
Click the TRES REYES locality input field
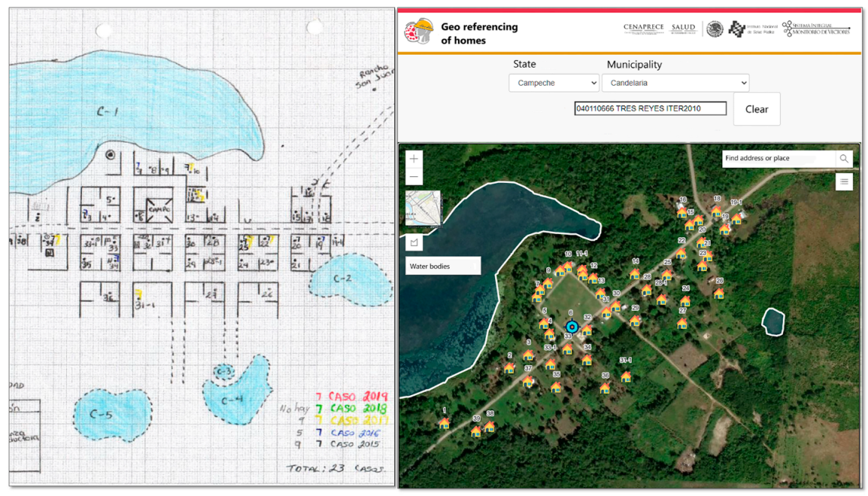[x=650, y=109]
